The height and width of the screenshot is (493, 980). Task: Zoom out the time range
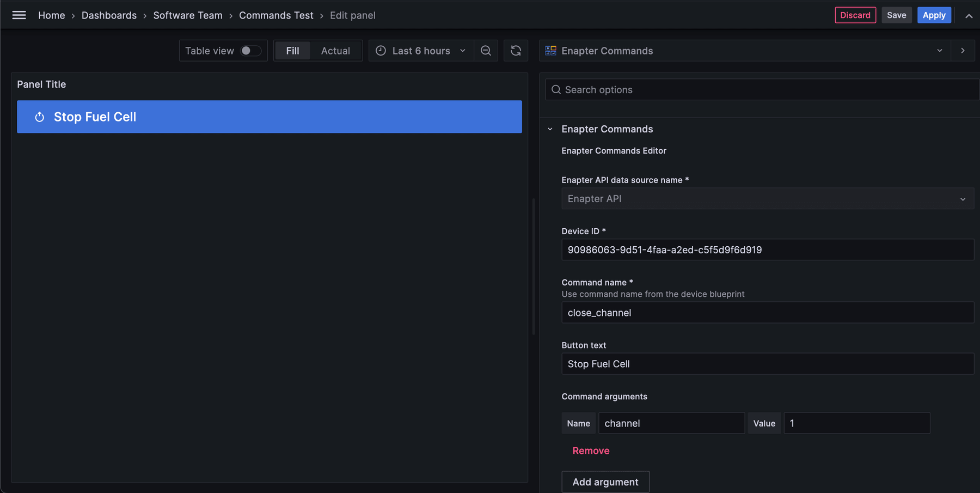[x=486, y=50]
